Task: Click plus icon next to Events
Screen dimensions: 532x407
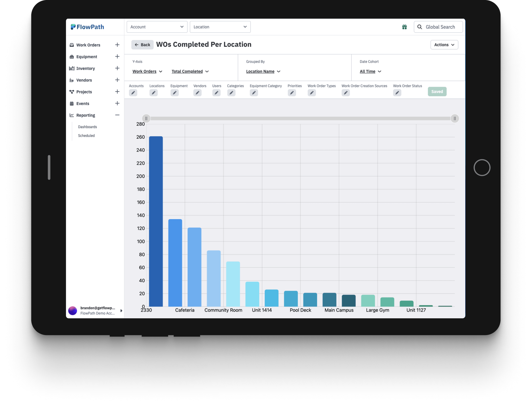Action: point(117,103)
